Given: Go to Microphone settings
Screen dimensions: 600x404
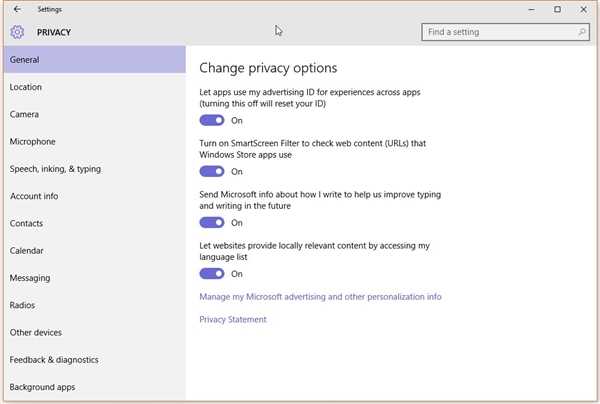Looking at the screenshot, I should click(x=32, y=142).
